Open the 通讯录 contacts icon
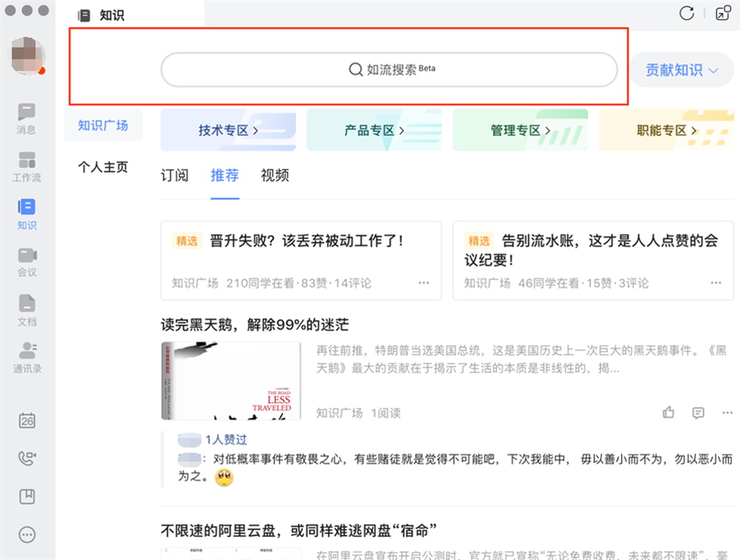Viewport: 741px width, 560px height. point(27,357)
